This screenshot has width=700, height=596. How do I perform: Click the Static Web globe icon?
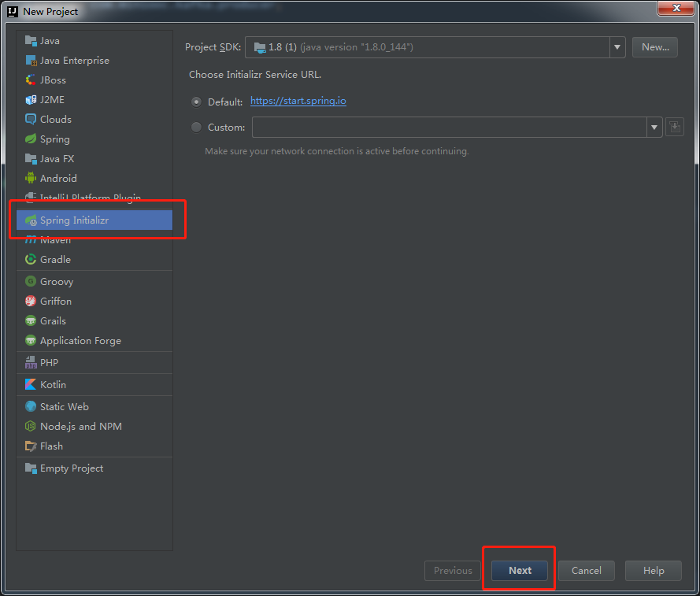pos(31,406)
